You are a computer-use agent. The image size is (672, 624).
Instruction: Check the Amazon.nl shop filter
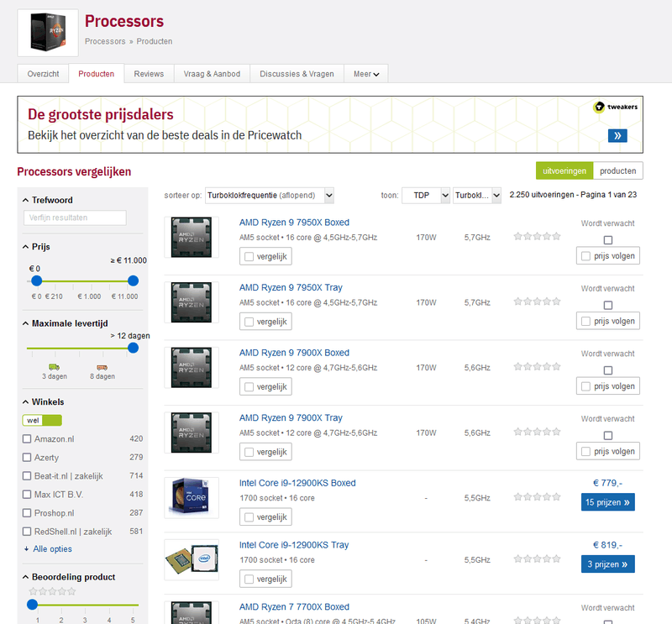(27, 439)
